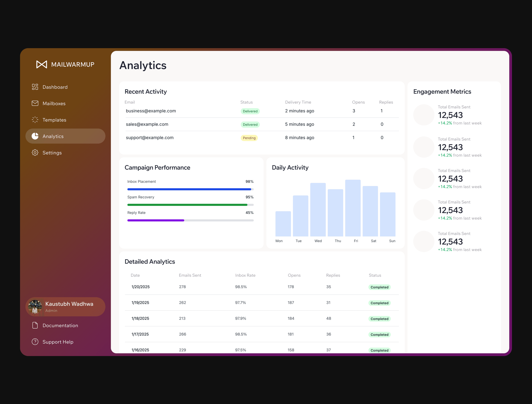Viewport: 532px width, 404px height.
Task: Click the Pending status badge for support@example.com
Action: (249, 138)
